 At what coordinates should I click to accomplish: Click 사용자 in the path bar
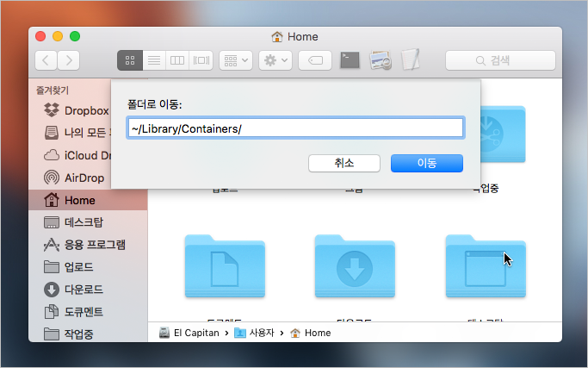(x=255, y=333)
